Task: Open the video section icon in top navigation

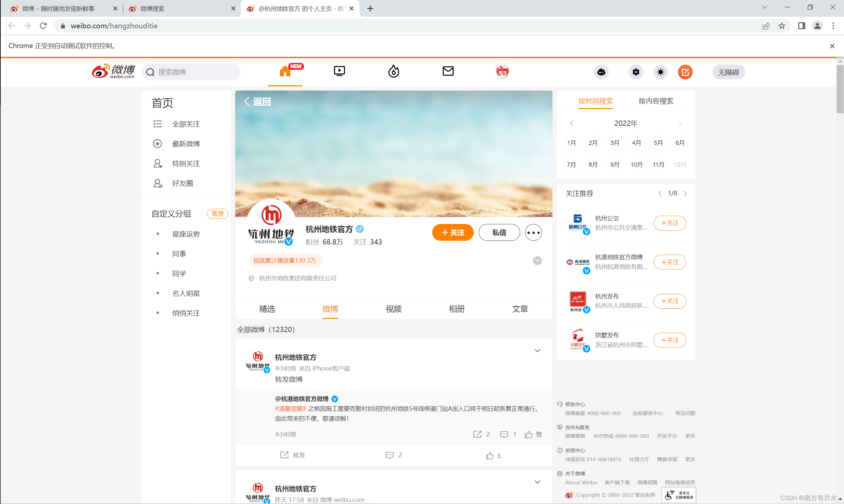Action: point(339,71)
